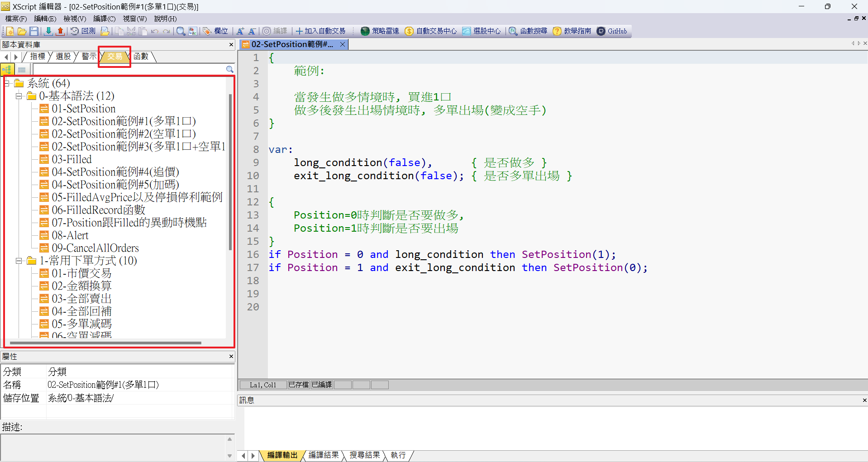Click the script library search field
Image resolution: width=868 pixels, height=462 pixels.
(129, 69)
